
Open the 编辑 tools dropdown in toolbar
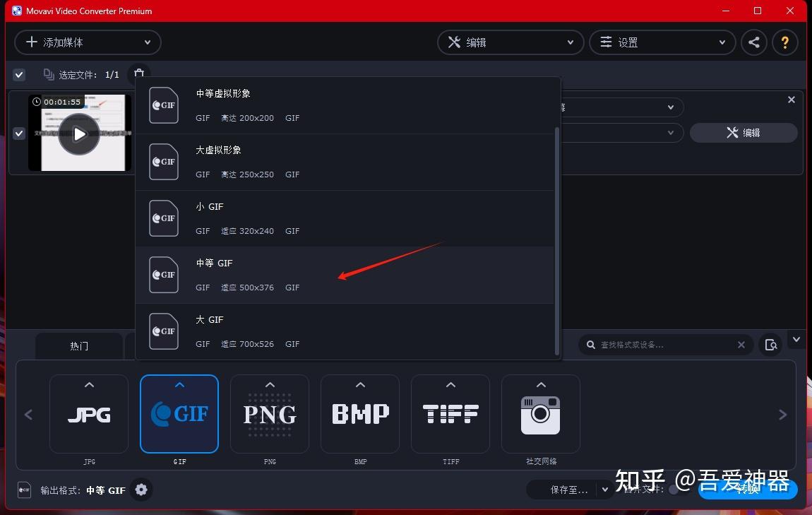[x=510, y=42]
